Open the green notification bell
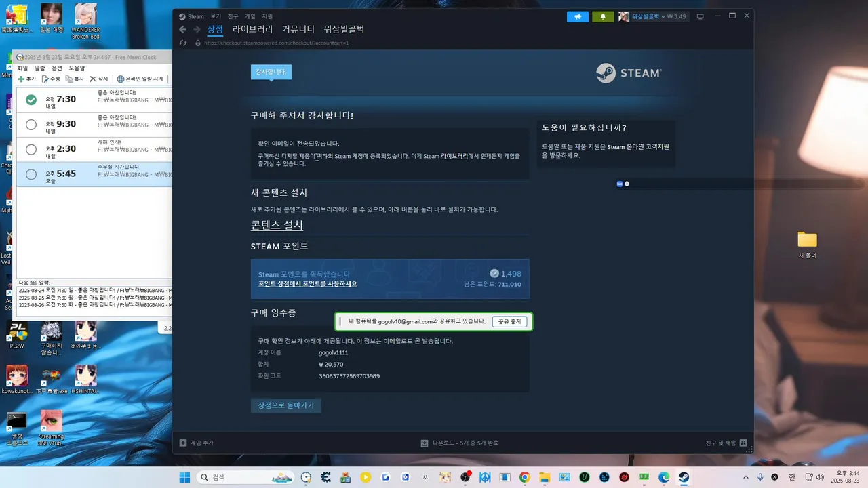The image size is (868, 488). pos(603,16)
